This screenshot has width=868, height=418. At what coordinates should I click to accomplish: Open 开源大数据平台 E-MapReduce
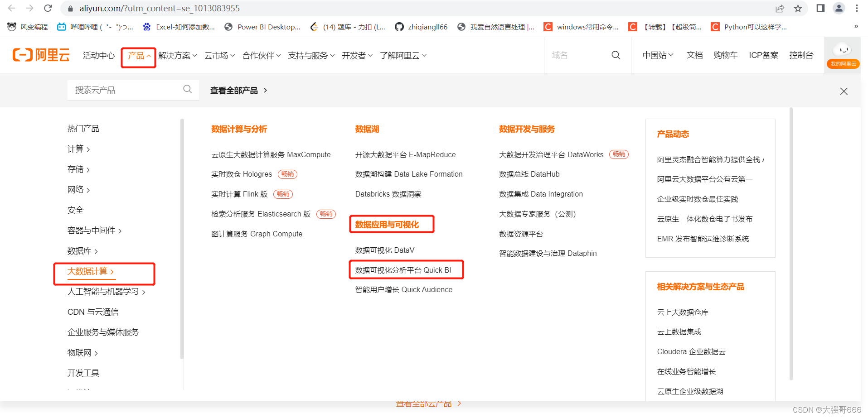click(x=405, y=154)
